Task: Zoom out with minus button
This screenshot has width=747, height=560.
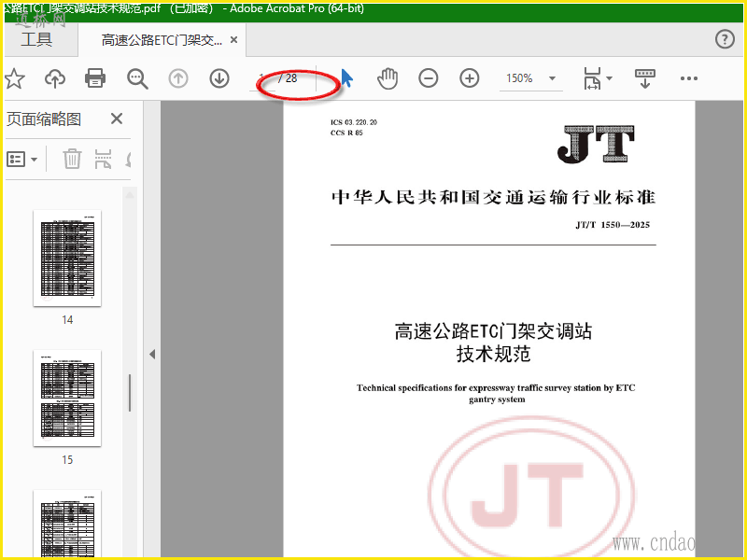Action: point(429,78)
